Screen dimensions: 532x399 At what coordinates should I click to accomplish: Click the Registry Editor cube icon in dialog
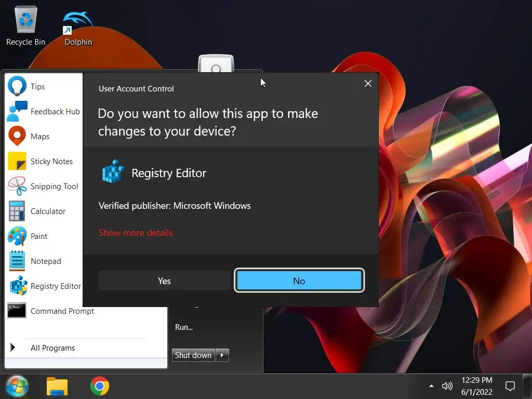[113, 171]
